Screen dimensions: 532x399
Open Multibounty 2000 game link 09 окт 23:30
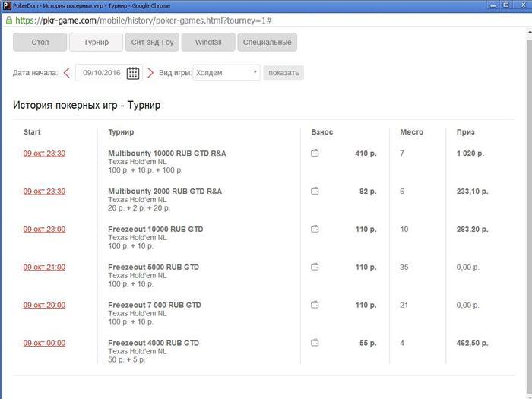[x=44, y=192]
